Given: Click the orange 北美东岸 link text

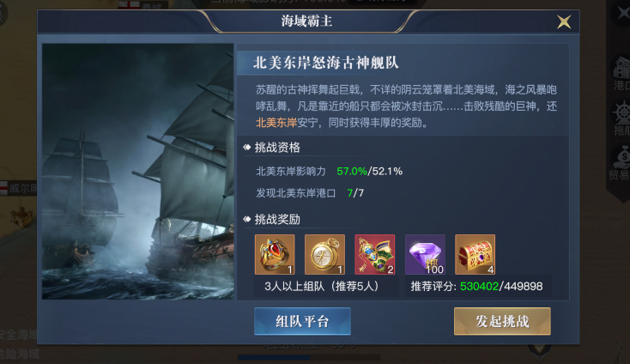Looking at the screenshot, I should point(276,123).
